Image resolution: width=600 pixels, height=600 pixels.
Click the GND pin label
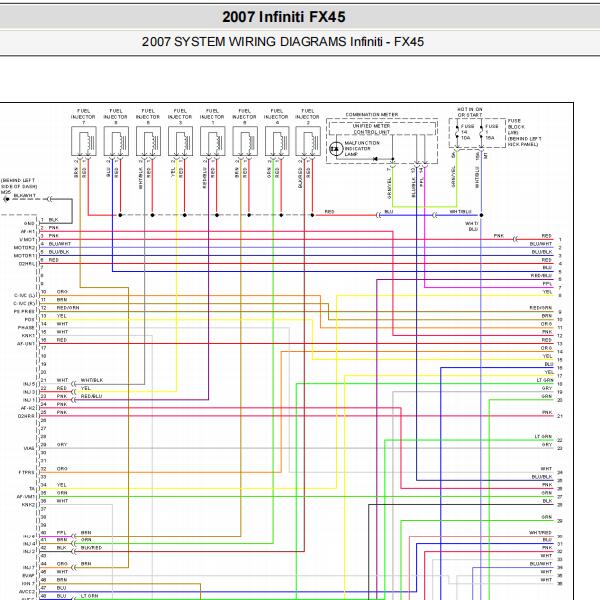[29, 223]
